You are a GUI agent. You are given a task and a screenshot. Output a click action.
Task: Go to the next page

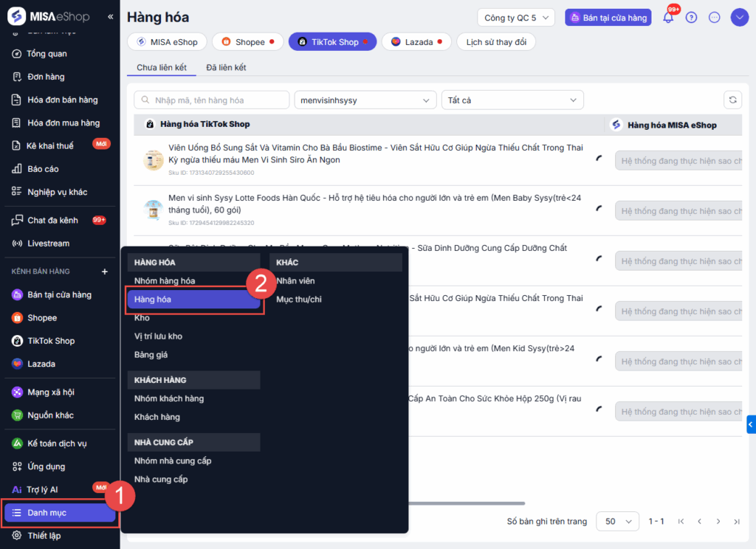(x=718, y=521)
